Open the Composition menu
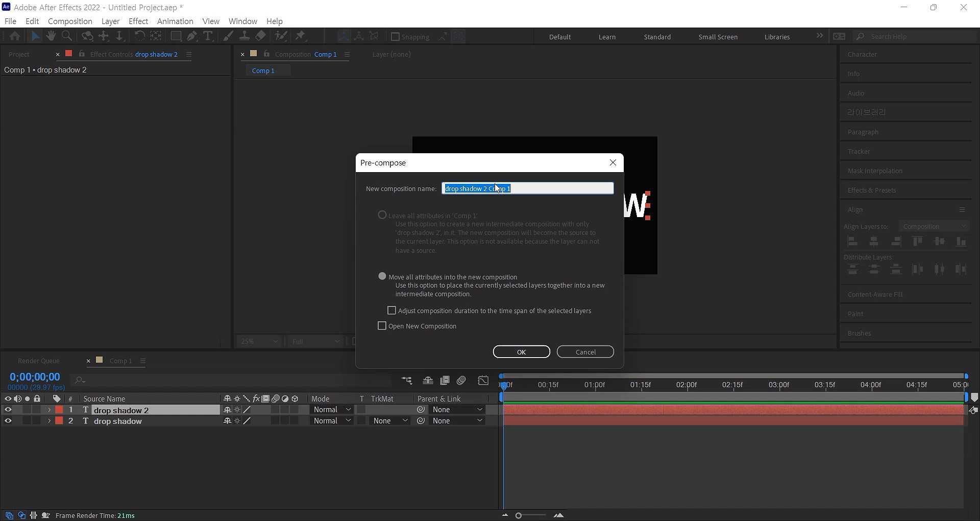 (70, 21)
